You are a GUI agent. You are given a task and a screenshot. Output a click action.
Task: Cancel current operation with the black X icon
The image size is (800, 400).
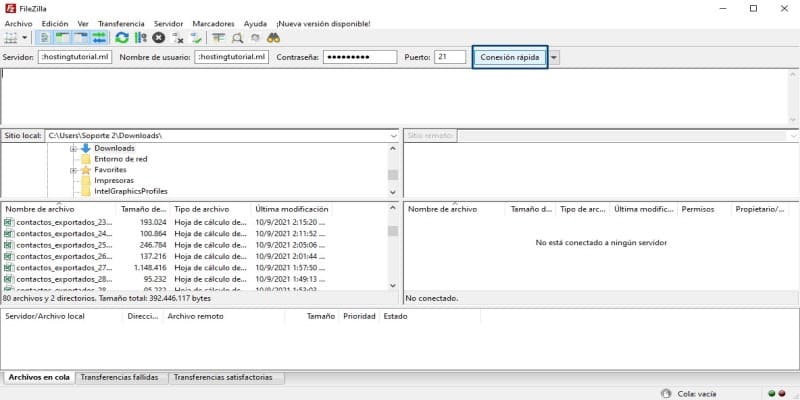click(x=159, y=38)
